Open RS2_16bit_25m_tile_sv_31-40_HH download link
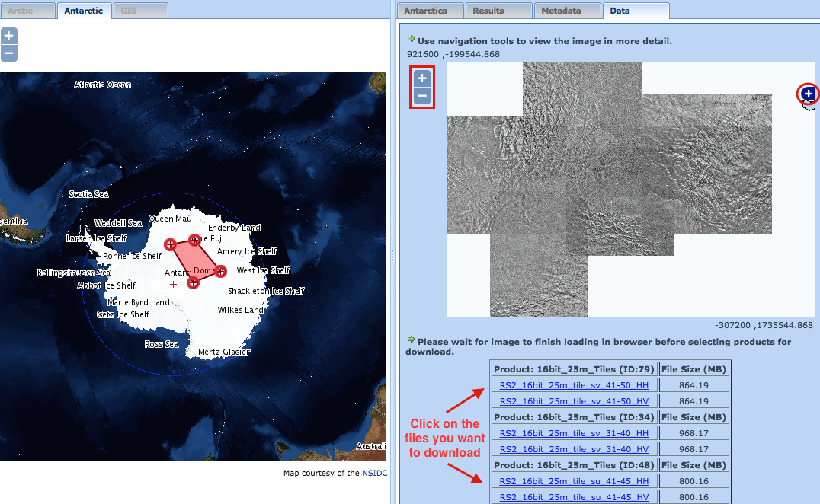Screen dimensions: 820x504 point(573,433)
